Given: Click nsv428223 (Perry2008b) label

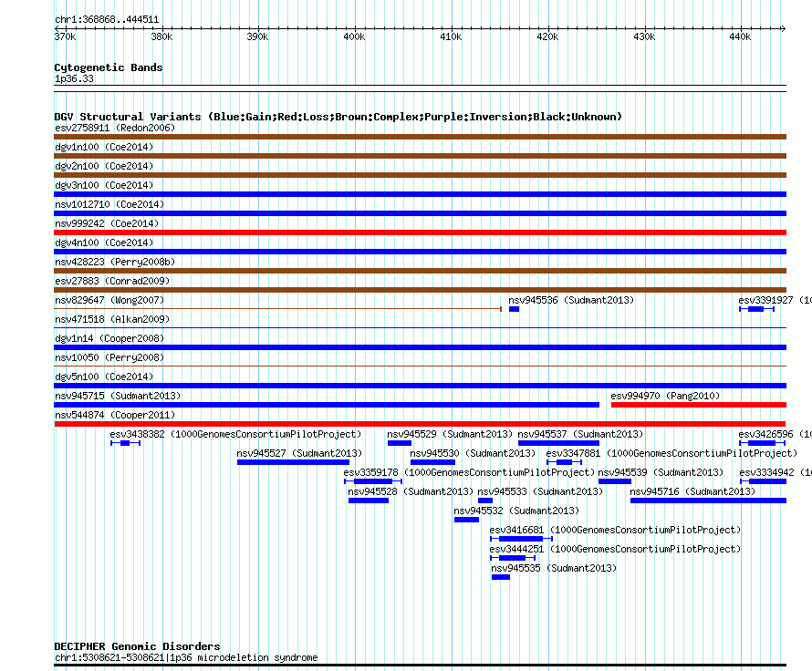Looking at the screenshot, I should pyautogui.click(x=114, y=262).
